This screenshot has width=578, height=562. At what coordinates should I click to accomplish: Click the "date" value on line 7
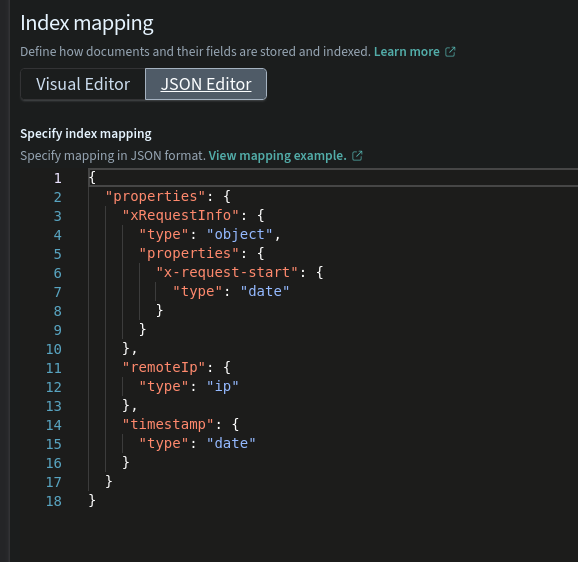pos(265,291)
